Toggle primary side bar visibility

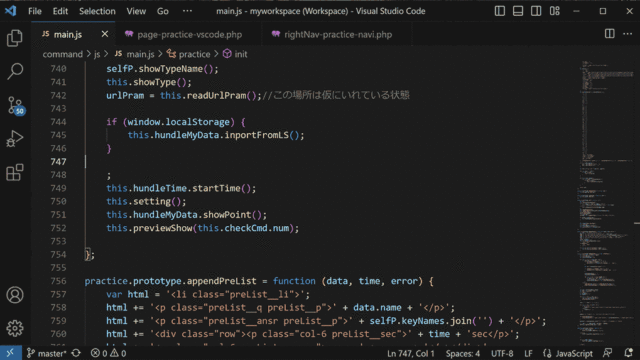(x=500, y=11)
